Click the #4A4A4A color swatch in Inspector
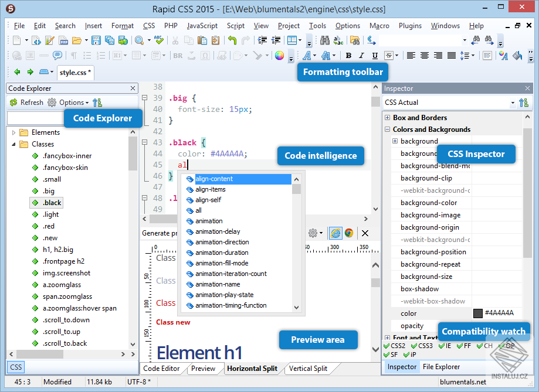 tap(478, 313)
